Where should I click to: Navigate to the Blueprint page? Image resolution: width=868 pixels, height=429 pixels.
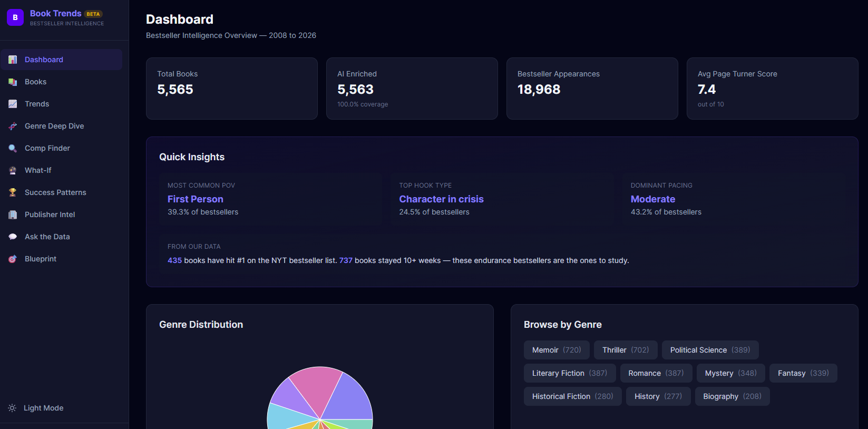[x=62, y=259]
